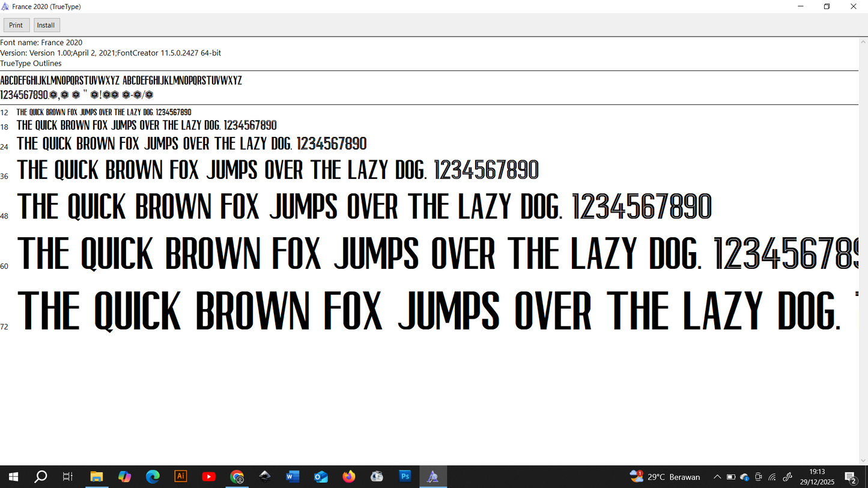Open OneDrive tray icon

pyautogui.click(x=745, y=477)
